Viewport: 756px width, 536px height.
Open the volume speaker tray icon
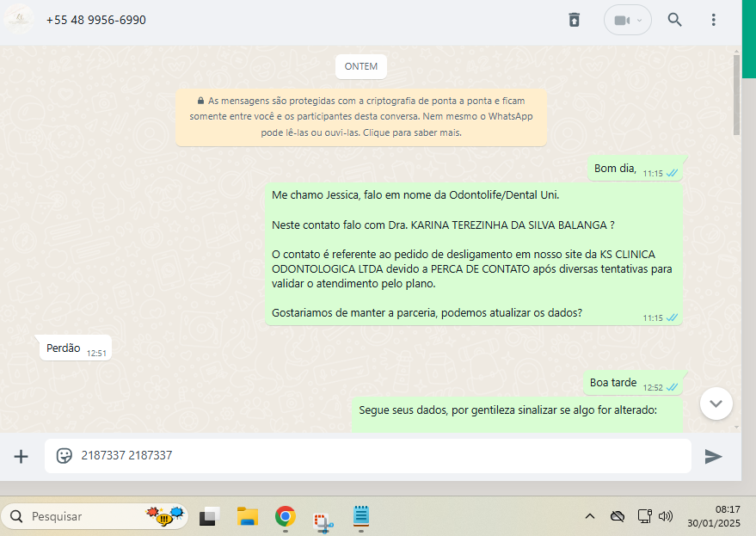tap(666, 516)
